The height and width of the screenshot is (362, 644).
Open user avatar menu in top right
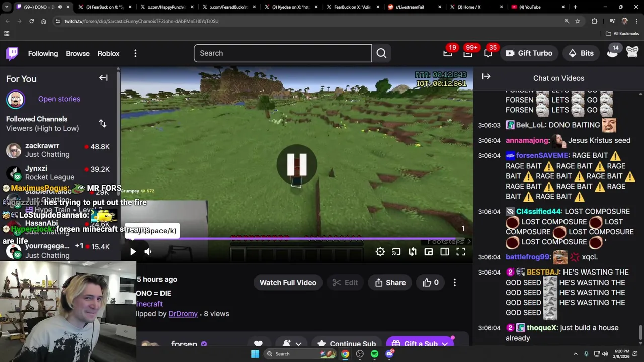coord(632,52)
